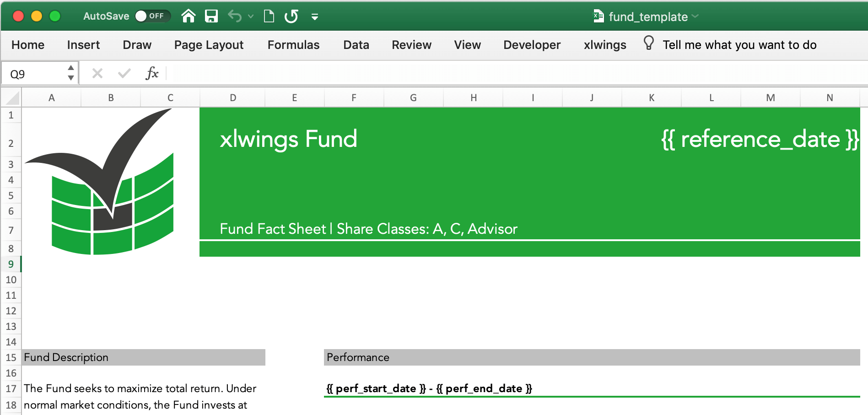This screenshot has width=868, height=415.
Task: Click the fx insert function icon
Action: coord(151,73)
